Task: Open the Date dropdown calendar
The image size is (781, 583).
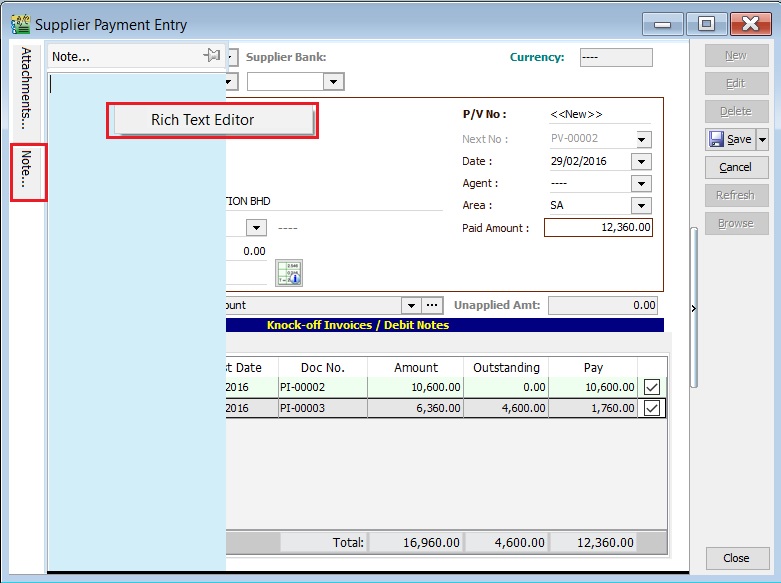Action: click(642, 162)
